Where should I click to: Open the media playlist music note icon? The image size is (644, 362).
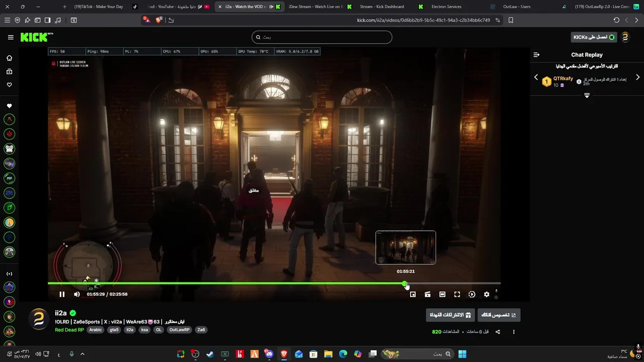click(x=57, y=20)
